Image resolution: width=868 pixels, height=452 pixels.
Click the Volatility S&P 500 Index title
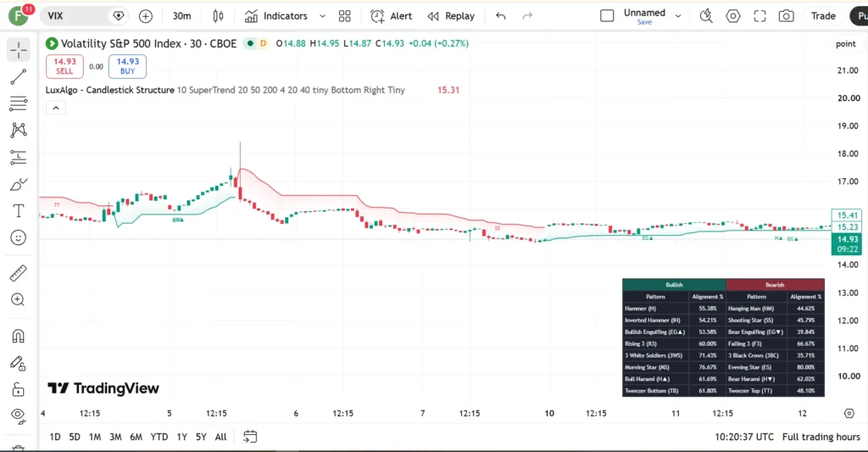[148, 43]
